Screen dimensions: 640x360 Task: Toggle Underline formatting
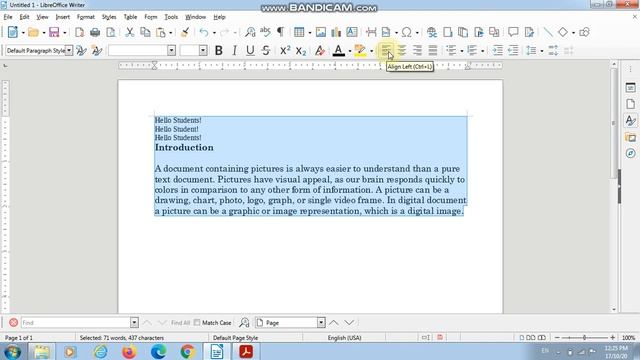pyautogui.click(x=250, y=50)
